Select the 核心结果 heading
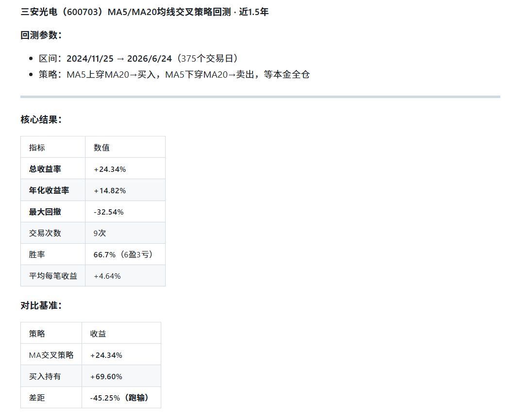Screen dimensions: 527x420 (41, 119)
